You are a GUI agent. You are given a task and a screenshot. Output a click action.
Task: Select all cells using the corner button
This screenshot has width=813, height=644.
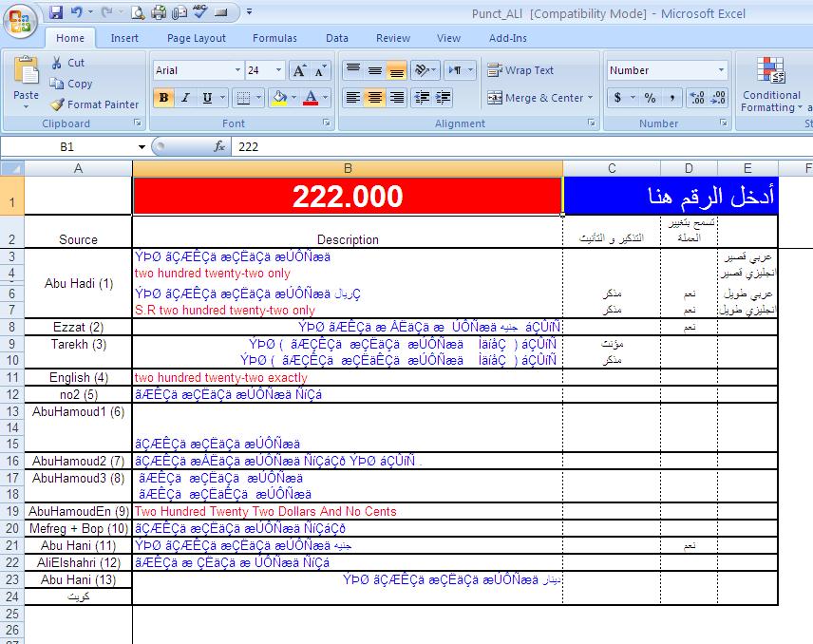[12, 168]
